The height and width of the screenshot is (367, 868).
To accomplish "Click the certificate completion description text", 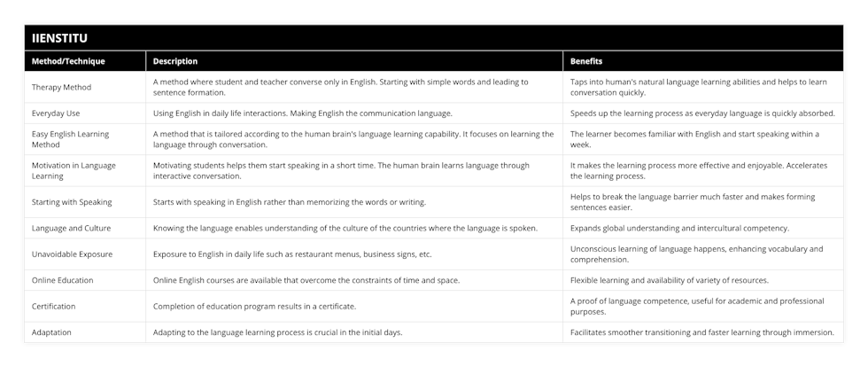I will coord(255,306).
